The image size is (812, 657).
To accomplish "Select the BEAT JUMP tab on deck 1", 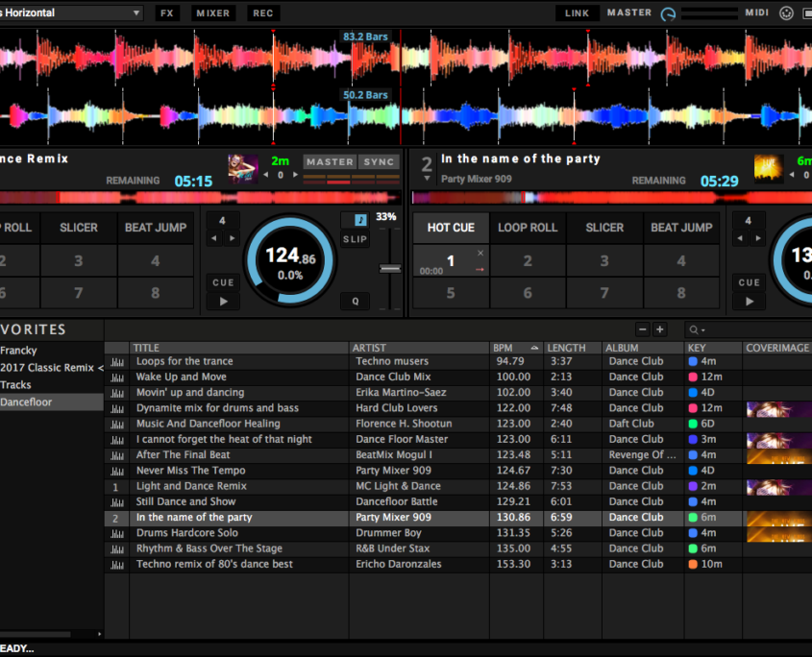I will coord(156,228).
